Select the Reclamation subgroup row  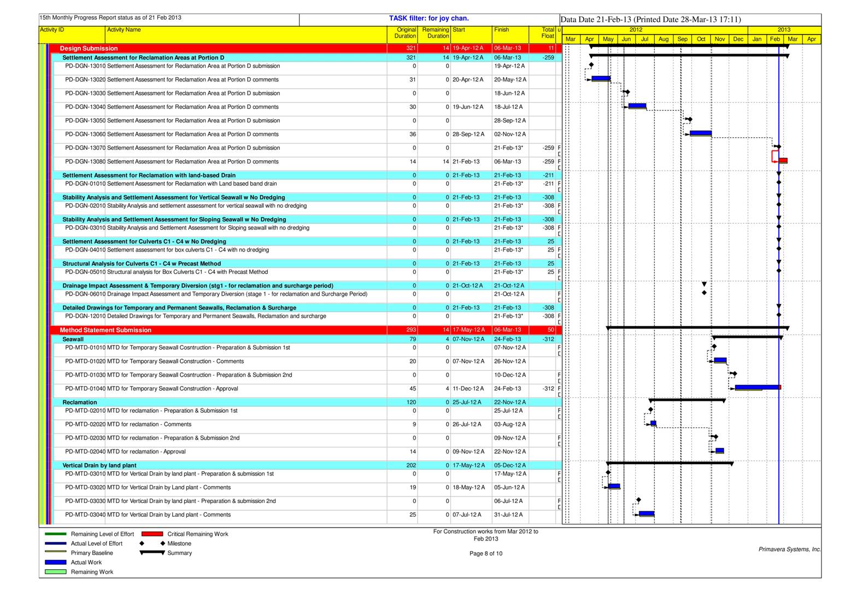point(307,402)
